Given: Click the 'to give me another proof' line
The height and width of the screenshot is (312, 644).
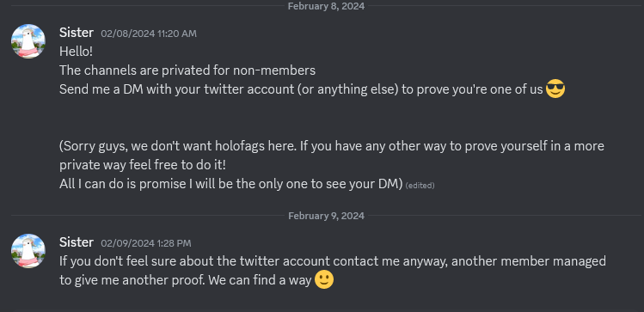Looking at the screenshot, I should click(x=185, y=280).
